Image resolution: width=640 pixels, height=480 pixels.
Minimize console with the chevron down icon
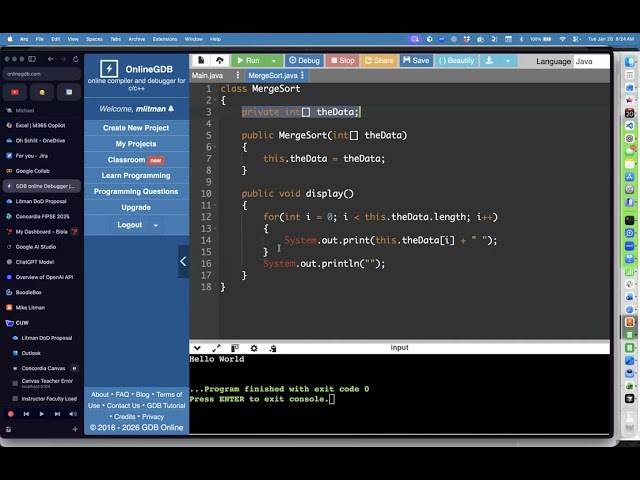coord(197,348)
